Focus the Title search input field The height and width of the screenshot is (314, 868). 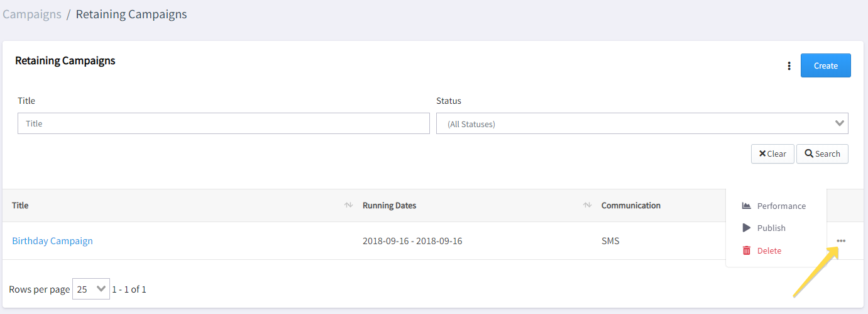(x=224, y=123)
